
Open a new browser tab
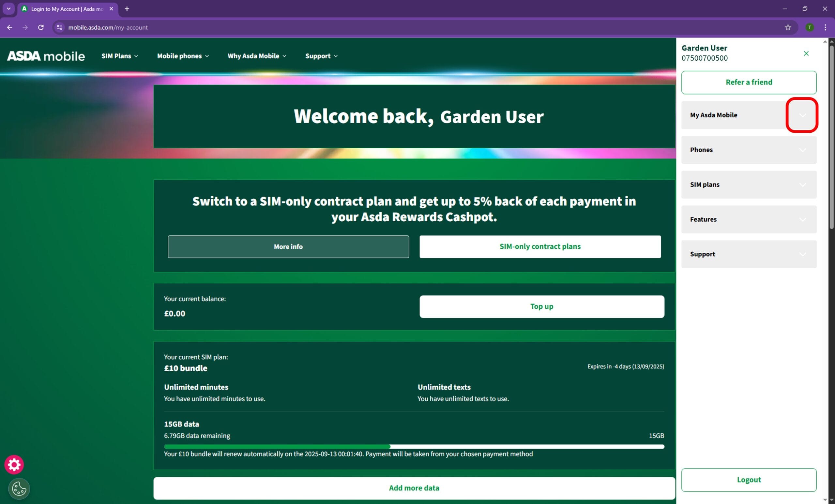127,9
